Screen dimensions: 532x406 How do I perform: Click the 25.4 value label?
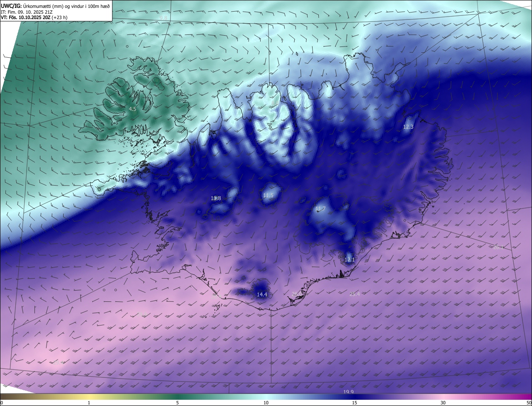click(x=355, y=294)
